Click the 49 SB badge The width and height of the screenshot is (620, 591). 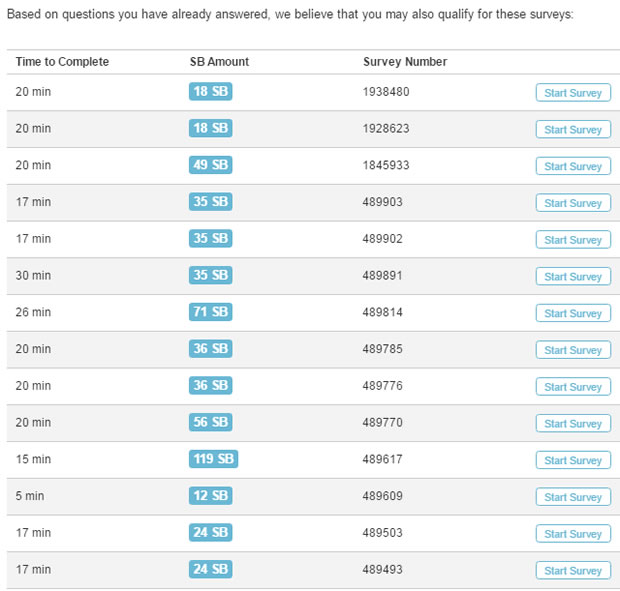point(210,164)
